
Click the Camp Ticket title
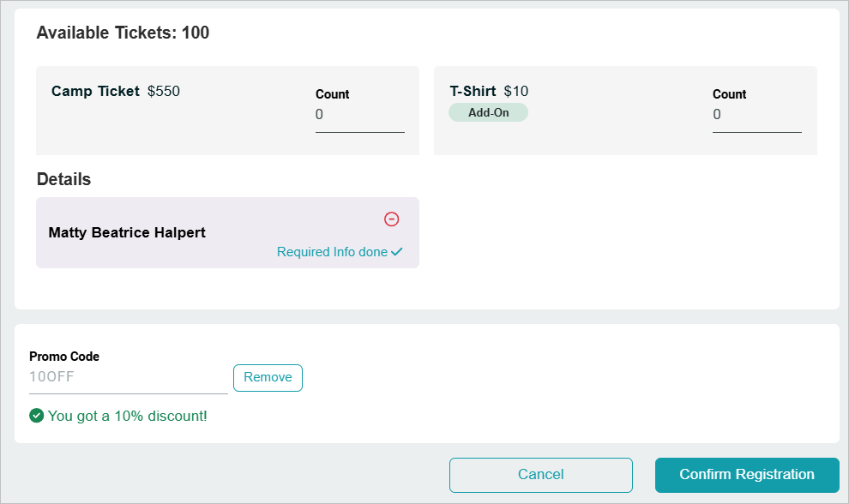click(x=95, y=91)
